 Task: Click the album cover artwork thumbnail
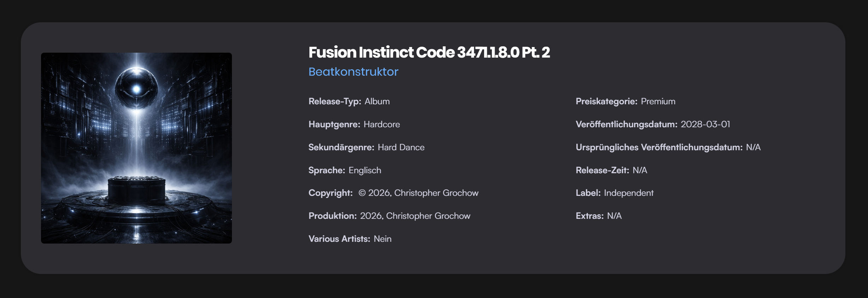136,148
